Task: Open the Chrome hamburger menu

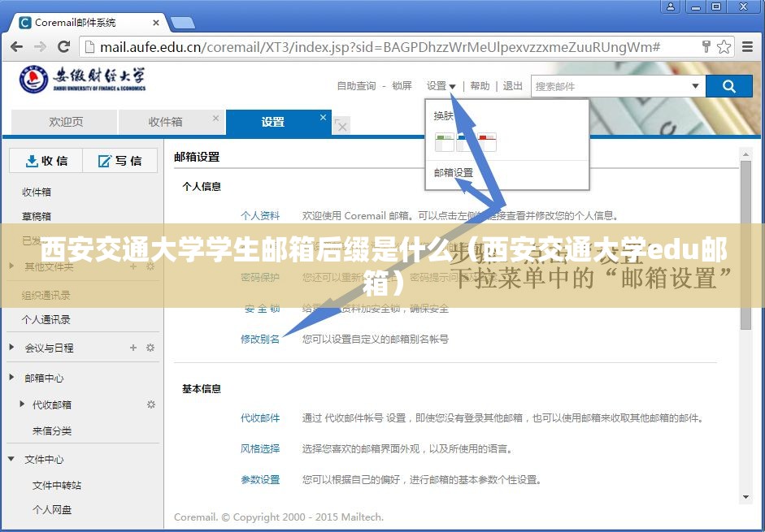Action: pyautogui.click(x=747, y=47)
